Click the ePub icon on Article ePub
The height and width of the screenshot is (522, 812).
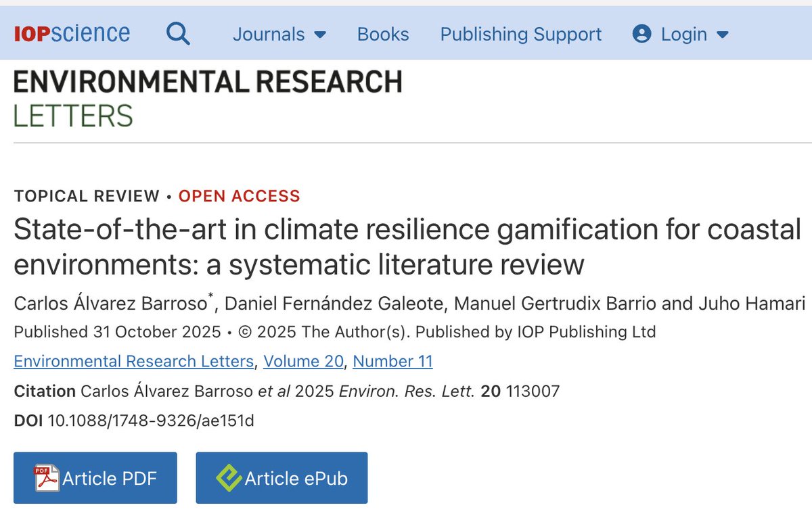coord(229,478)
